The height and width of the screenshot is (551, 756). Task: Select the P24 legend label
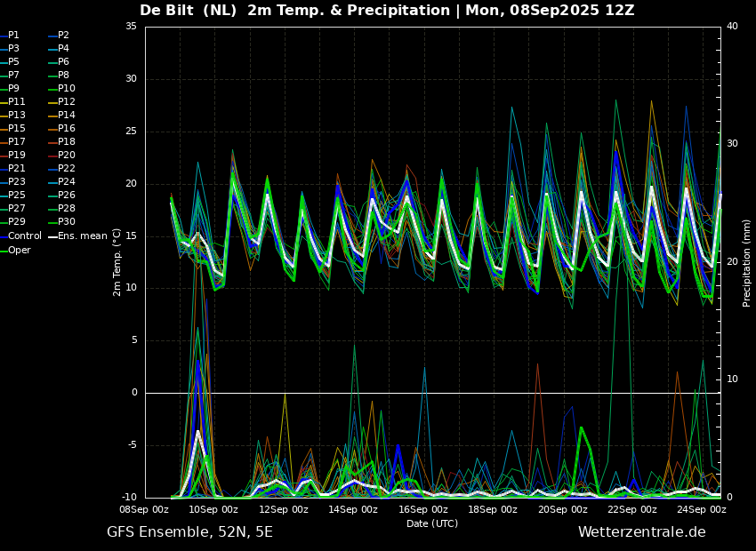67,181
